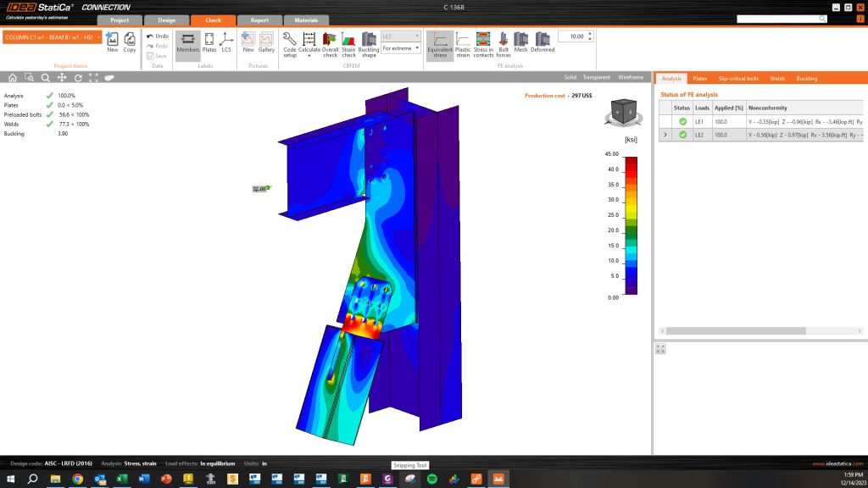Screen dimensions: 868x488
Task: Open the LE2 load effect dropdown
Action: coord(400,36)
